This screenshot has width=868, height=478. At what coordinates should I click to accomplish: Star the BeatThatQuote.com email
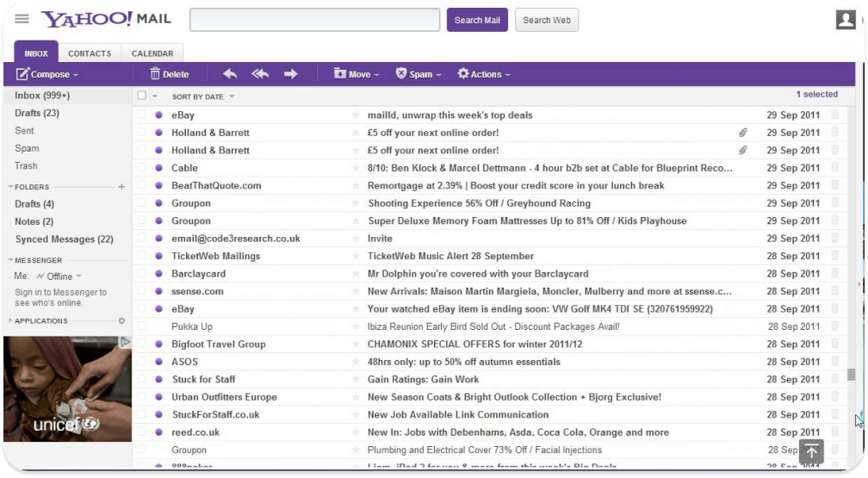point(356,185)
